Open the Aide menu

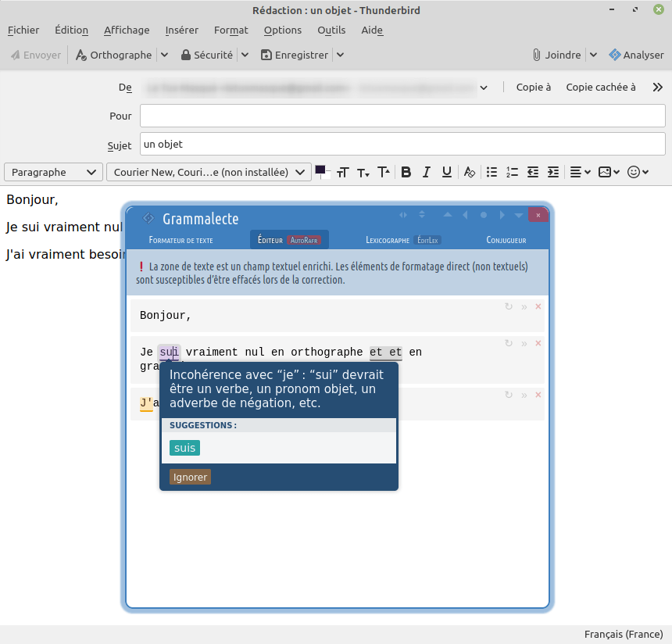[x=372, y=30]
